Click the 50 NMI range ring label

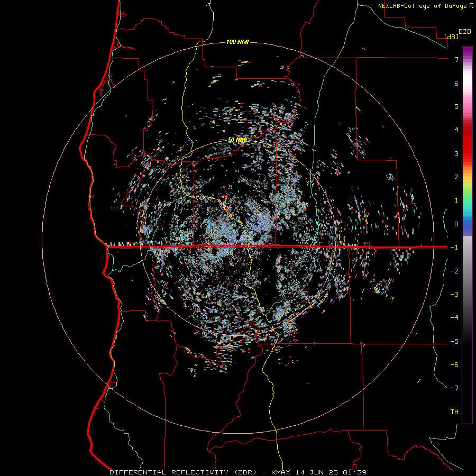(237, 140)
